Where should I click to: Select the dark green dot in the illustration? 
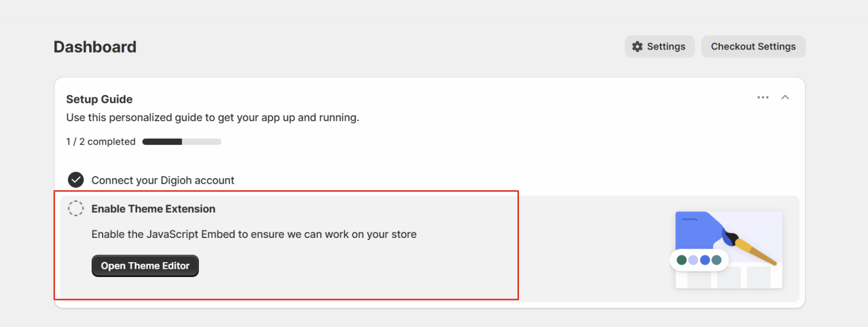tap(681, 260)
